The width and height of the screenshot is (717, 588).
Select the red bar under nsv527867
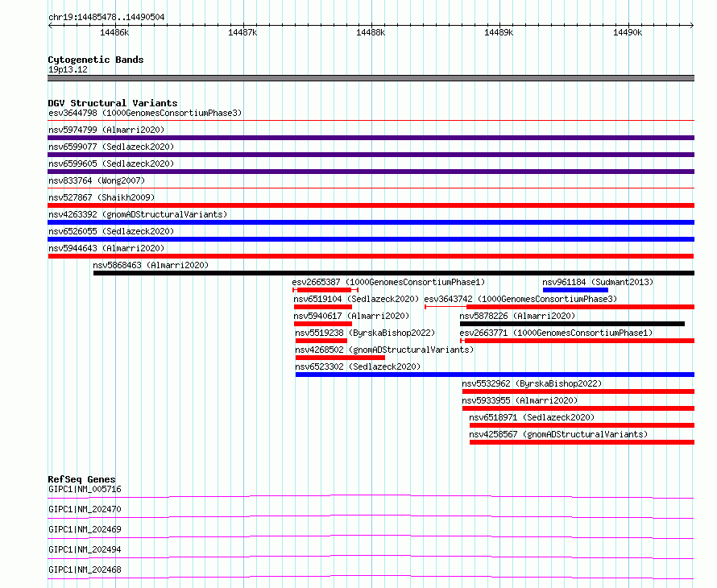tap(371, 205)
